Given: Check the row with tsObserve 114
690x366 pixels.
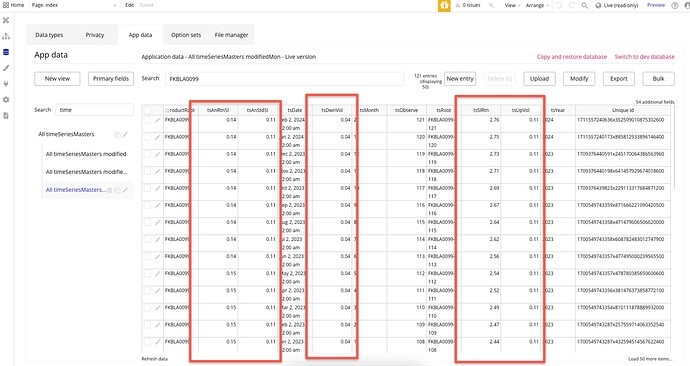Looking at the screenshot, I should pyautogui.click(x=147, y=240).
